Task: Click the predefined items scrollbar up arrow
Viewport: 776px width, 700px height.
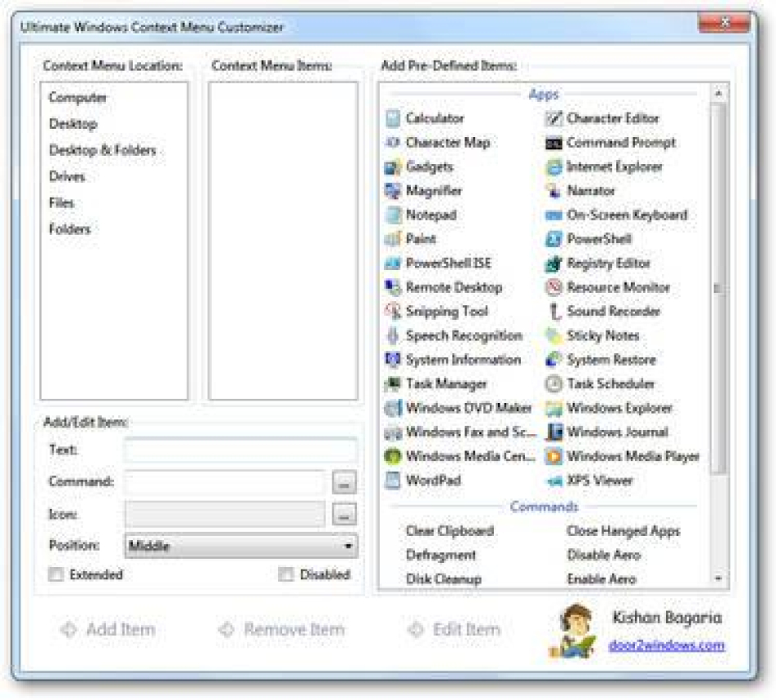Action: pos(719,93)
